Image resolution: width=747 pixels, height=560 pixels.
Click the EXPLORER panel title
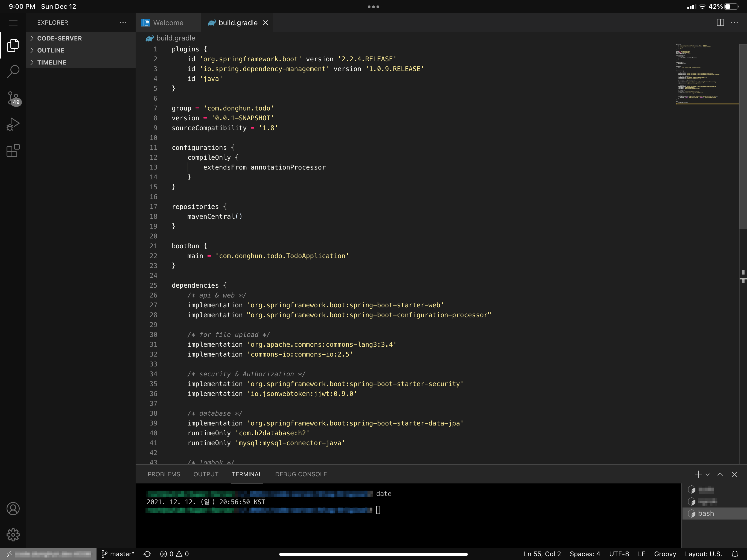coord(53,23)
